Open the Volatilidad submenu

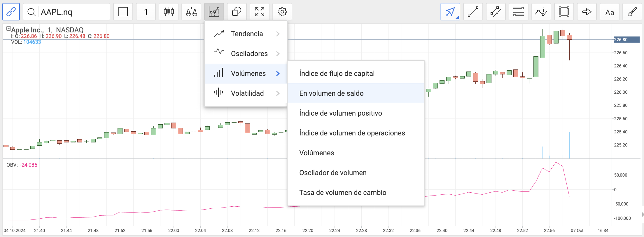(x=246, y=93)
